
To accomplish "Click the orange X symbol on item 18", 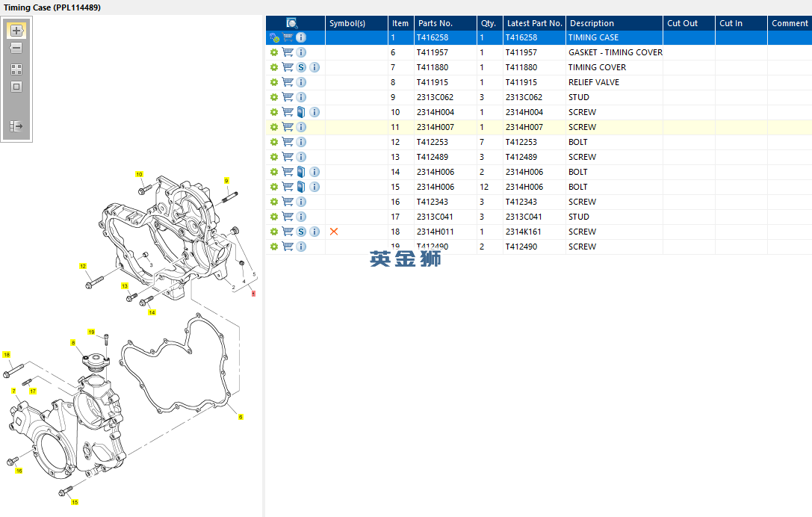I will point(334,232).
